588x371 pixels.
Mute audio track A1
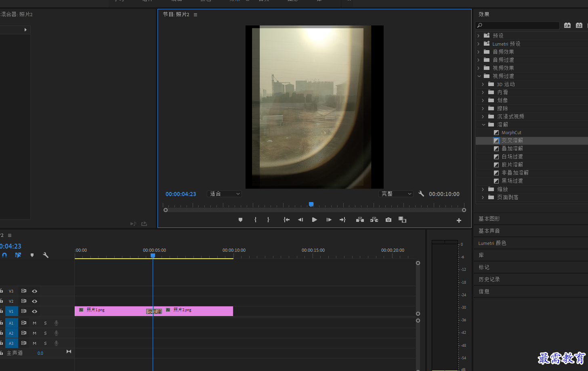[35, 323]
